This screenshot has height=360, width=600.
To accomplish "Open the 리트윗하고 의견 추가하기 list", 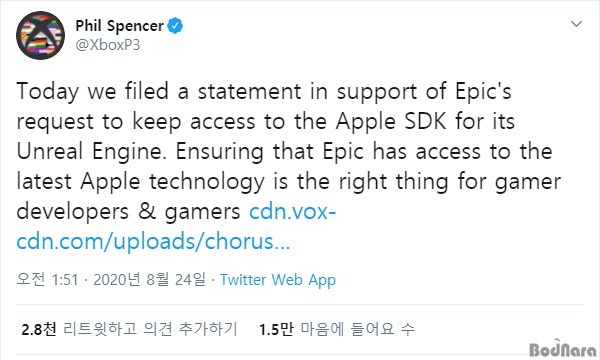I will (x=150, y=329).
